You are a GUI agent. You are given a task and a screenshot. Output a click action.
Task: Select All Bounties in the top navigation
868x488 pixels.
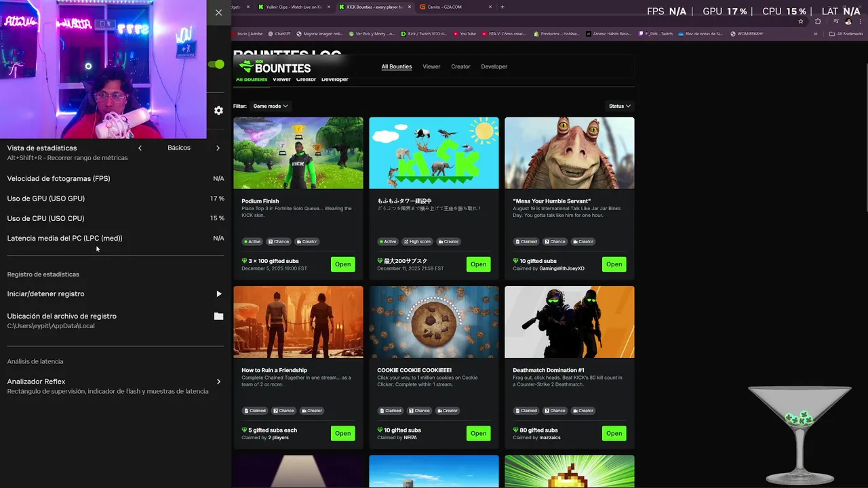[397, 66]
